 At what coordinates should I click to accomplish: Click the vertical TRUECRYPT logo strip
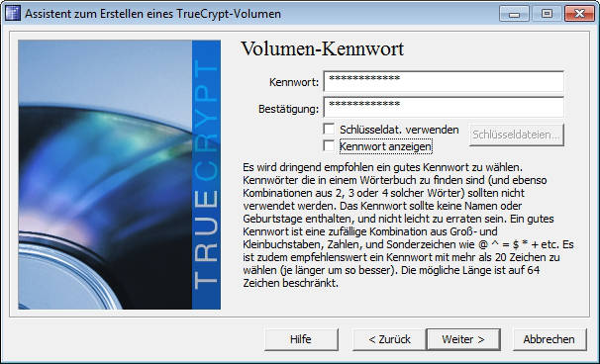pyautogui.click(x=206, y=175)
